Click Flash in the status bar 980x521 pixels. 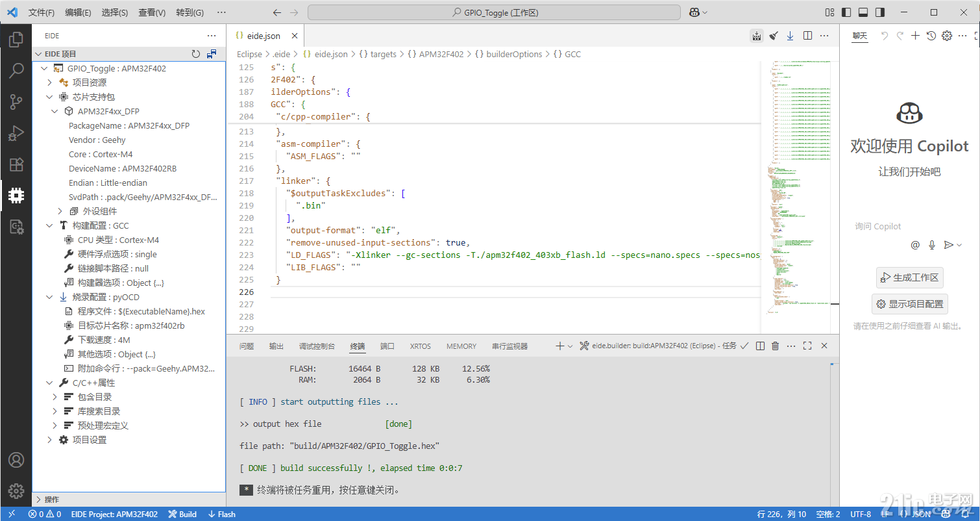[x=221, y=514]
